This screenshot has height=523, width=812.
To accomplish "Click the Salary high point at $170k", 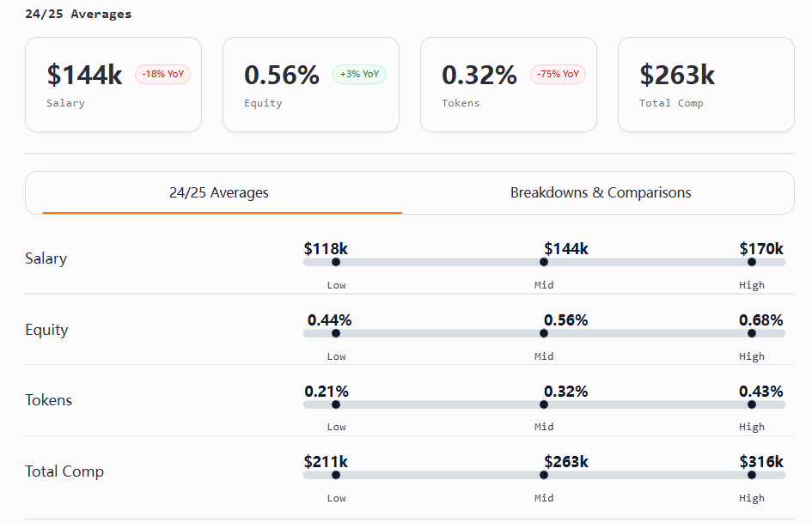I will tap(752, 262).
